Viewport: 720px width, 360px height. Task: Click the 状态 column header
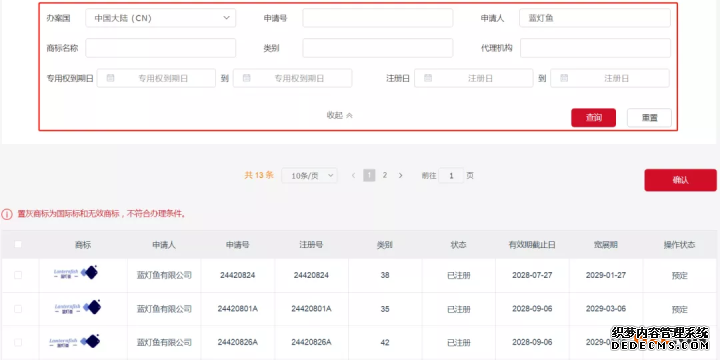click(459, 245)
